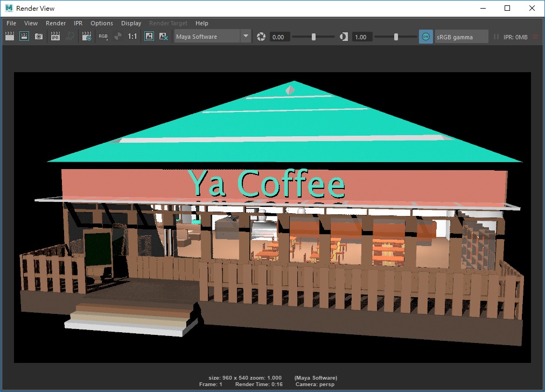Start IPR render with the IPR clapperboard icon
Viewport: 545px width, 392px height.
click(x=55, y=37)
